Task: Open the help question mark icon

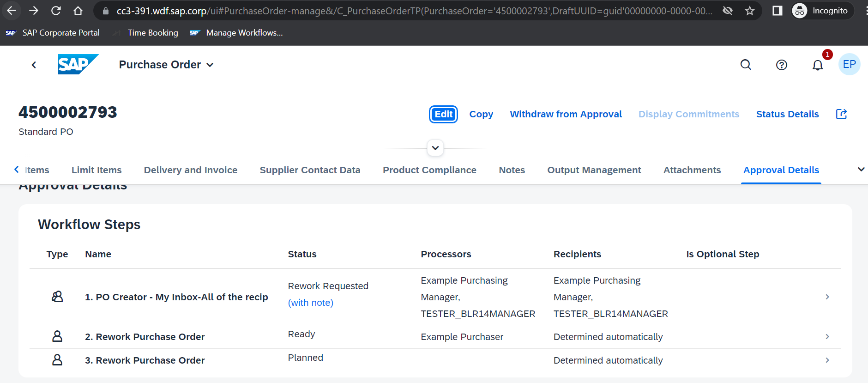Action: click(x=782, y=65)
